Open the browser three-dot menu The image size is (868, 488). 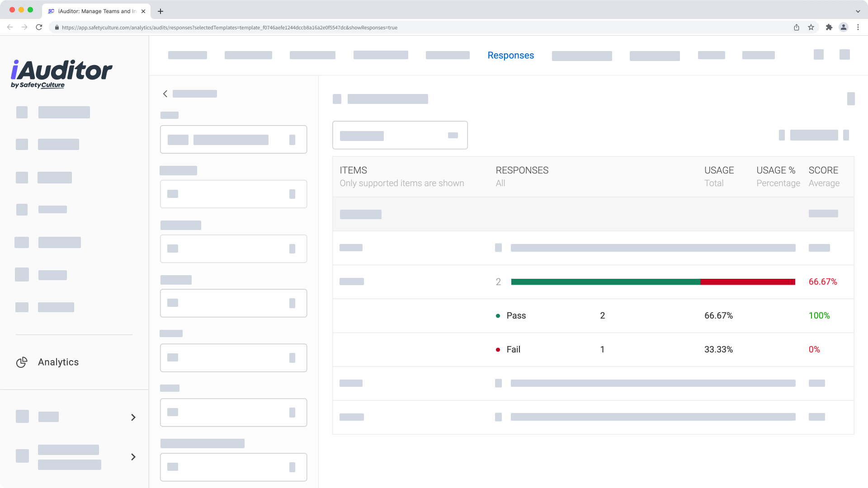(x=859, y=27)
